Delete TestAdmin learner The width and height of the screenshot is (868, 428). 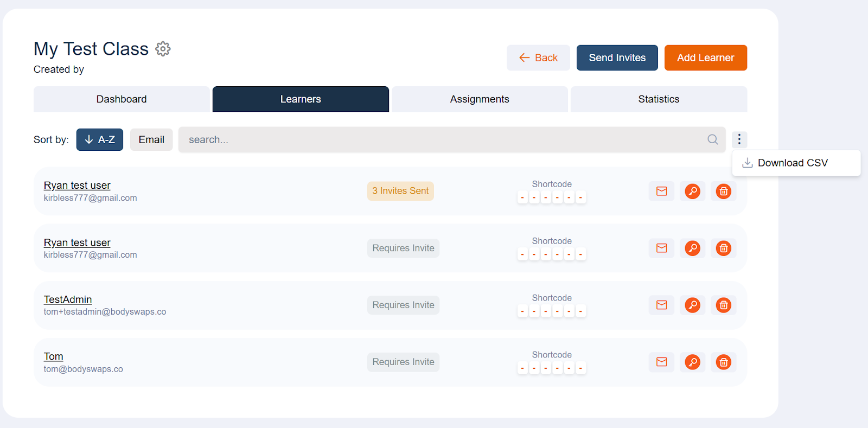click(x=723, y=305)
